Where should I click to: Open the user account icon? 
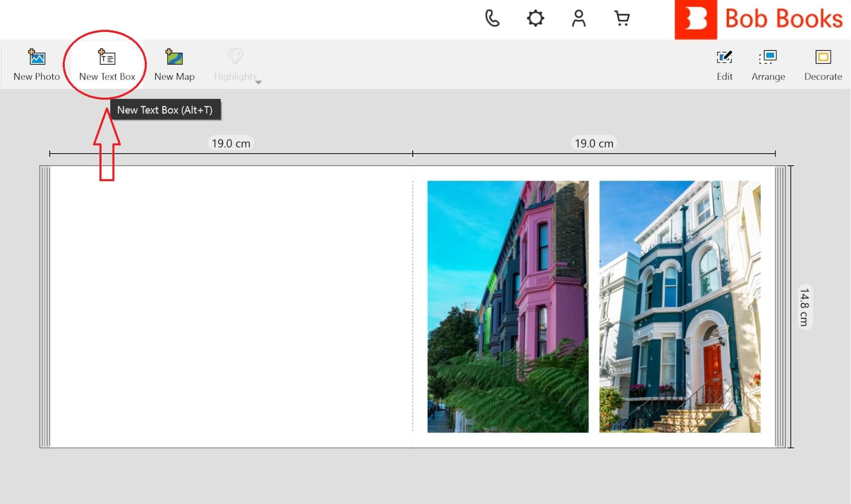pyautogui.click(x=578, y=19)
